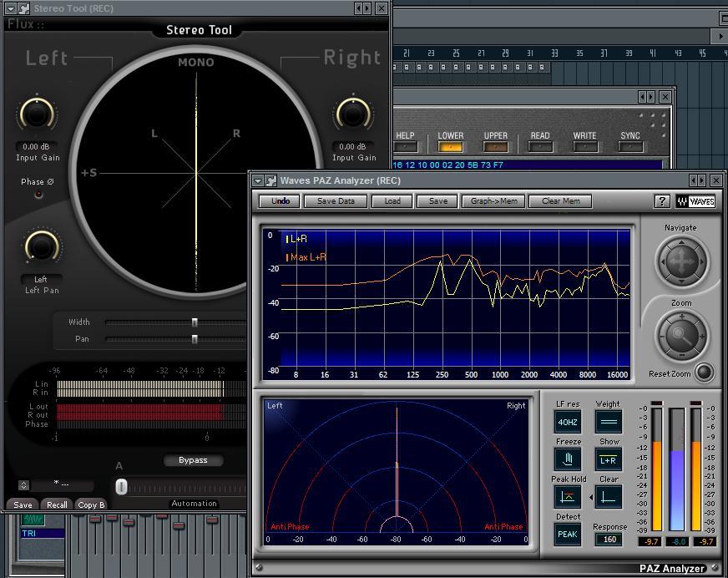Screen dimensions: 728x578
Task: Click the left Input Gain knob
Action: pos(37,114)
